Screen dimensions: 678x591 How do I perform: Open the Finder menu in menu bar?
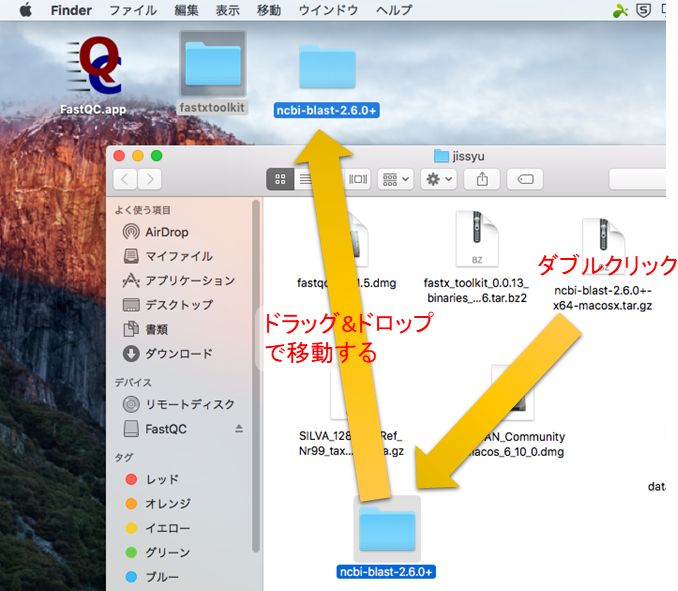pyautogui.click(x=71, y=10)
